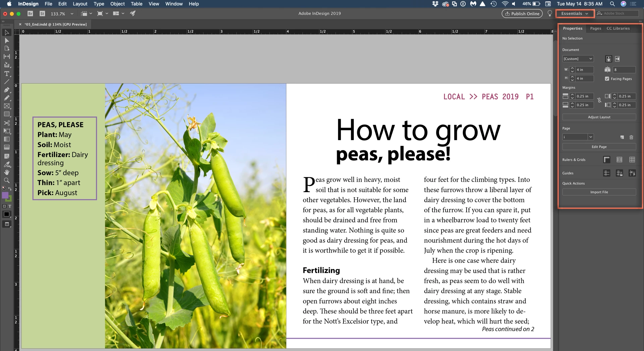The height and width of the screenshot is (351, 644).
Task: Click the Publish Online button
Action: [x=522, y=13]
